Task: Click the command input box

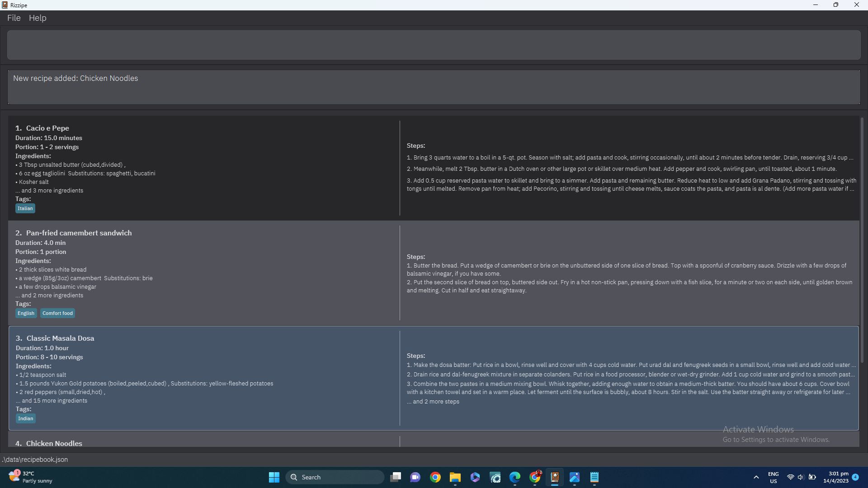Action: pos(433,45)
